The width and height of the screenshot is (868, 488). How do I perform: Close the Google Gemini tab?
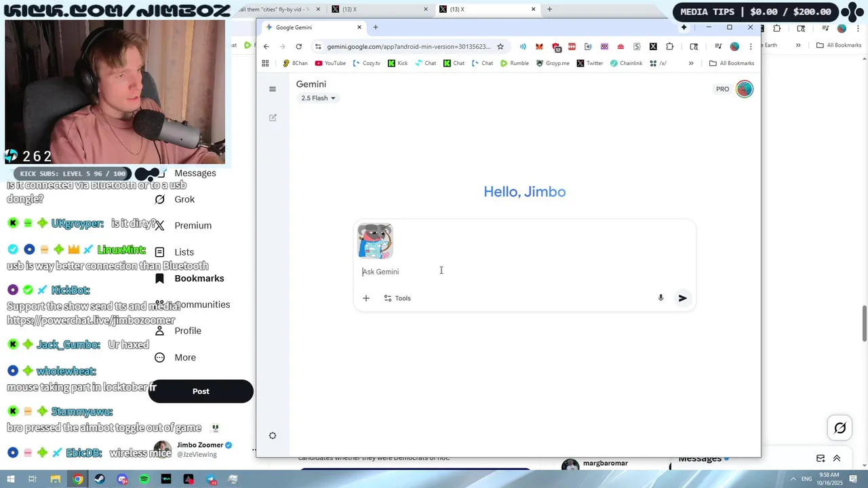click(x=359, y=28)
